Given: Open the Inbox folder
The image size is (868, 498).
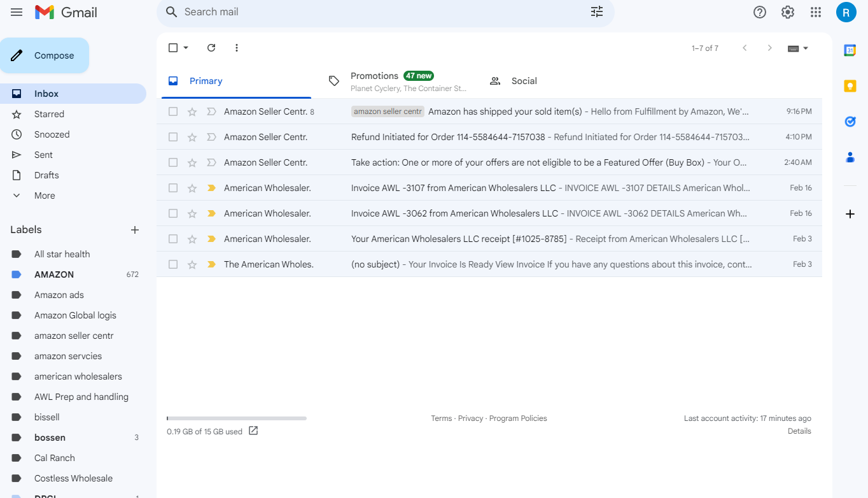Looking at the screenshot, I should [73, 94].
